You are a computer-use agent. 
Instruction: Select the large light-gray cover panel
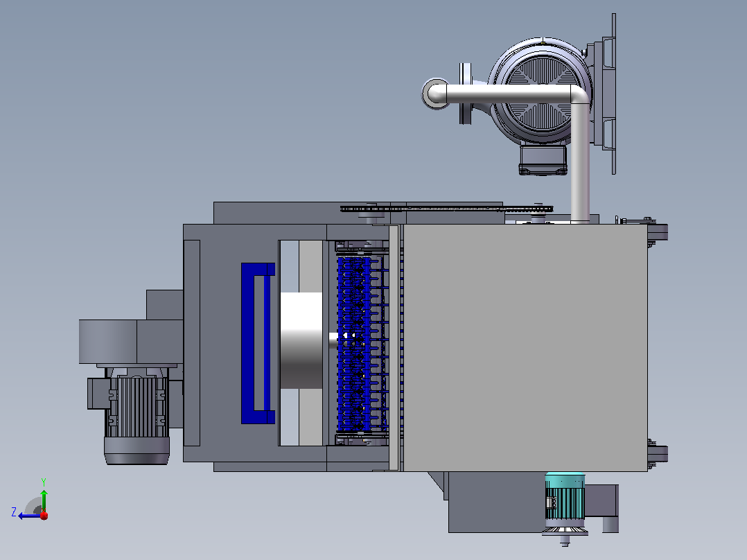point(525,347)
